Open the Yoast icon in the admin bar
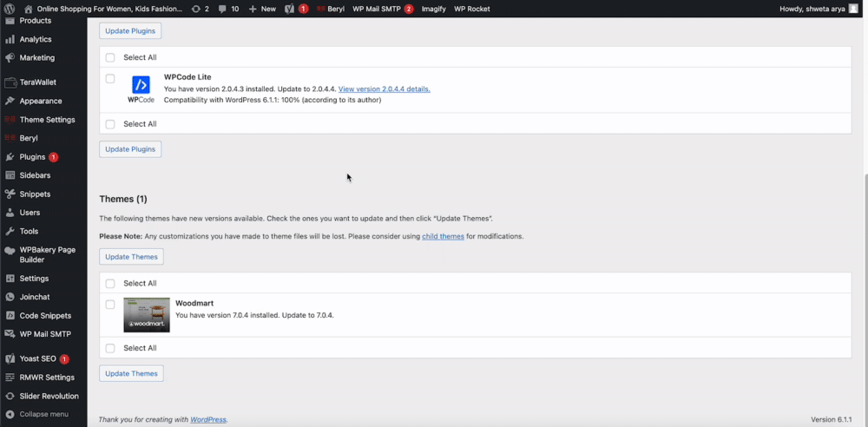868x427 pixels. coord(289,9)
